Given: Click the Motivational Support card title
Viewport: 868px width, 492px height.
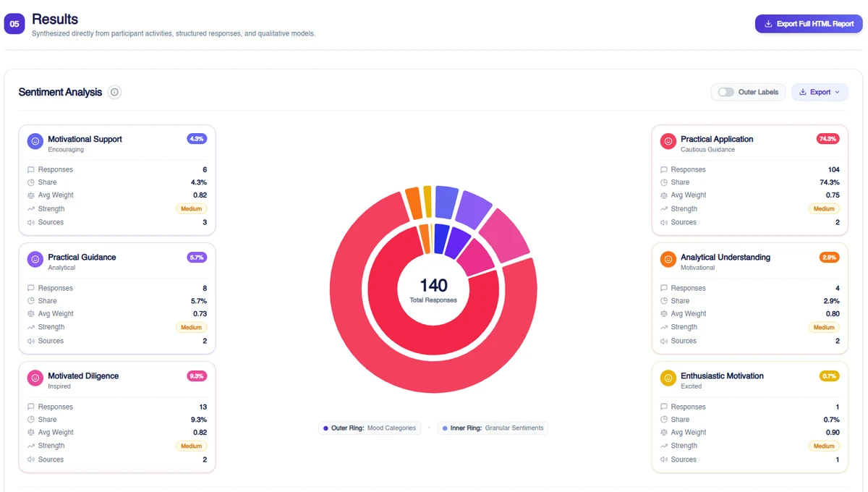Looking at the screenshot, I should (85, 139).
